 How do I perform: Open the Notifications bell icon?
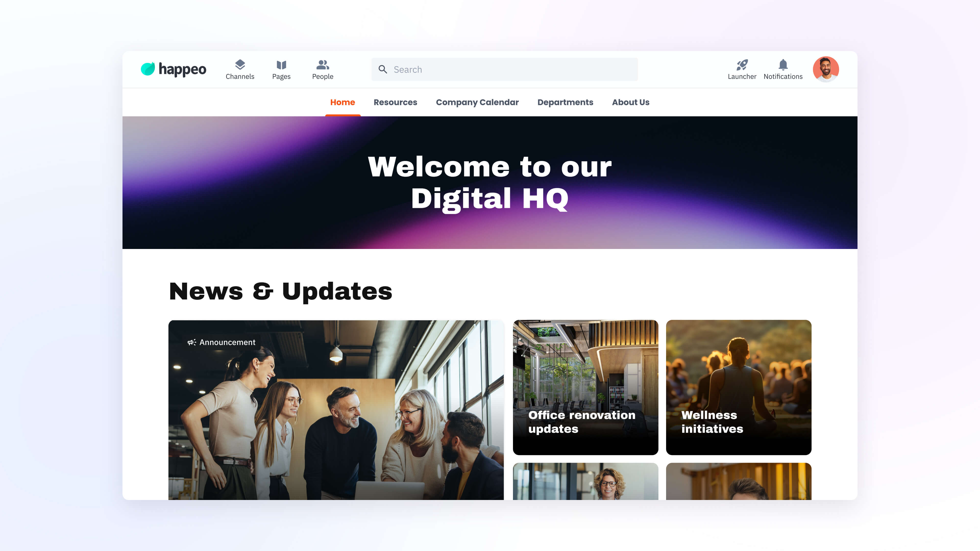tap(783, 65)
